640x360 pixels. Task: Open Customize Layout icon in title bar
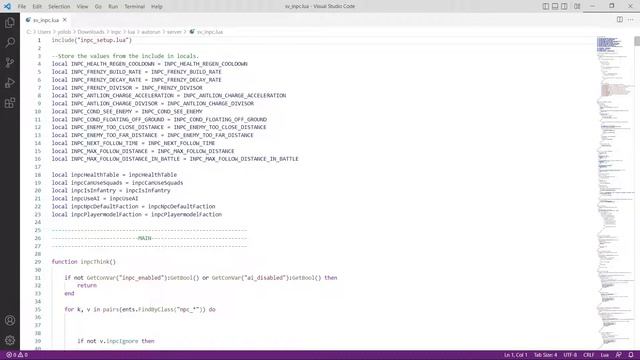pos(577,6)
